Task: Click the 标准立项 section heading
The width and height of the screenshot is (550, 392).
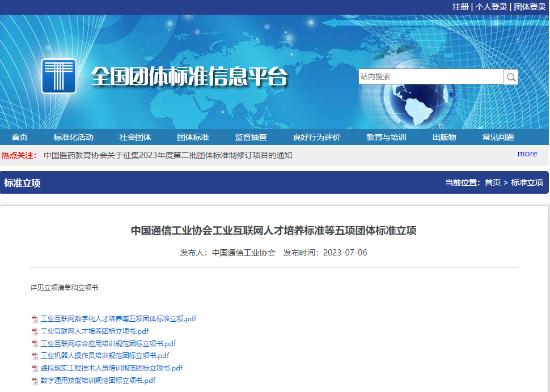Action: 23,183
